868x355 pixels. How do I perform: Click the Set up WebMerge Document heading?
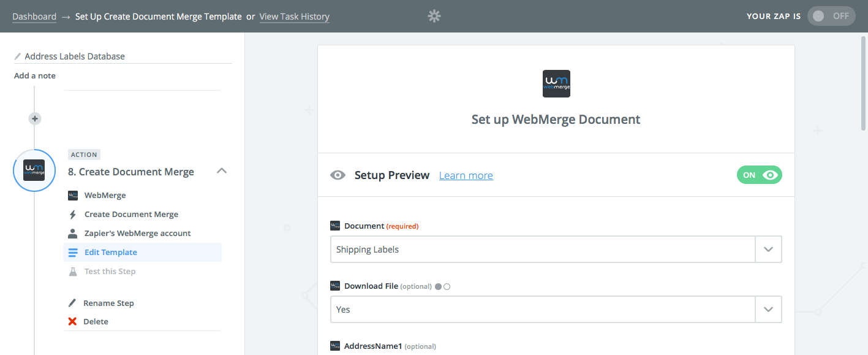556,120
